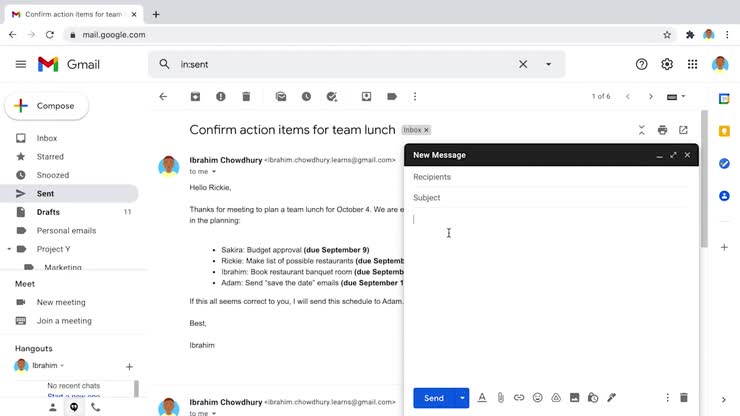Viewport: 740px width, 416px height.
Task: Snooze this conversation
Action: point(306,96)
